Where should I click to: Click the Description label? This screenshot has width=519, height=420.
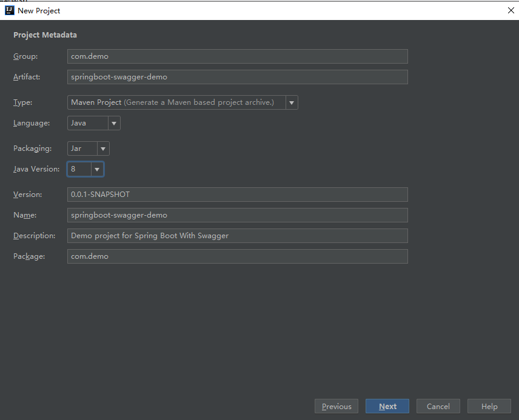pyautogui.click(x=35, y=236)
